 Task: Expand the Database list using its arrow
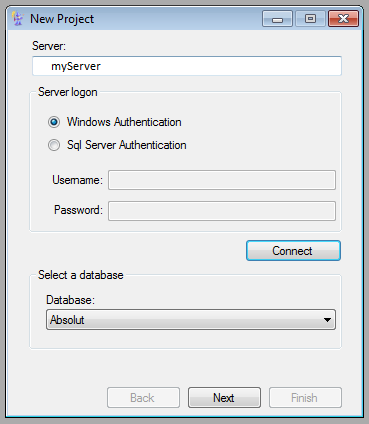click(327, 320)
